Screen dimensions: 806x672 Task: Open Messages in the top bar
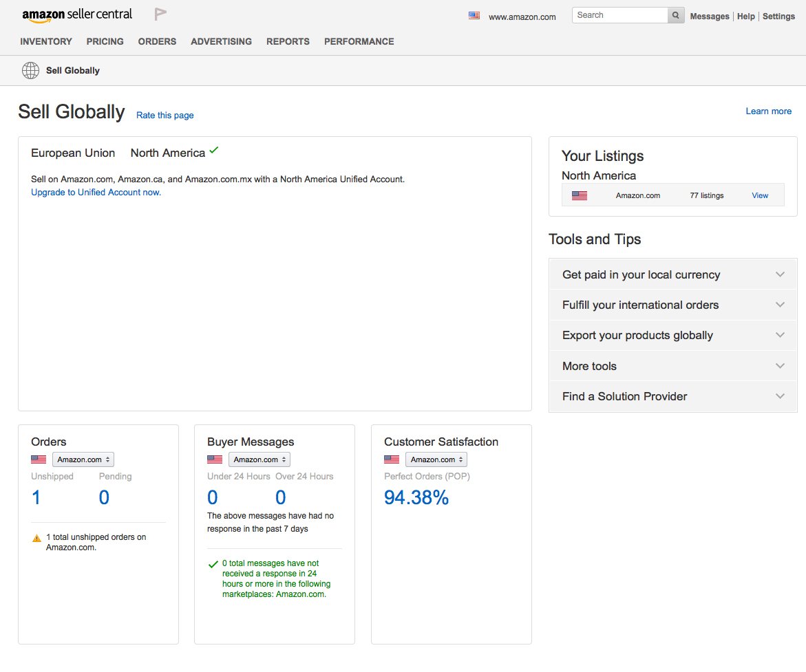pos(710,16)
